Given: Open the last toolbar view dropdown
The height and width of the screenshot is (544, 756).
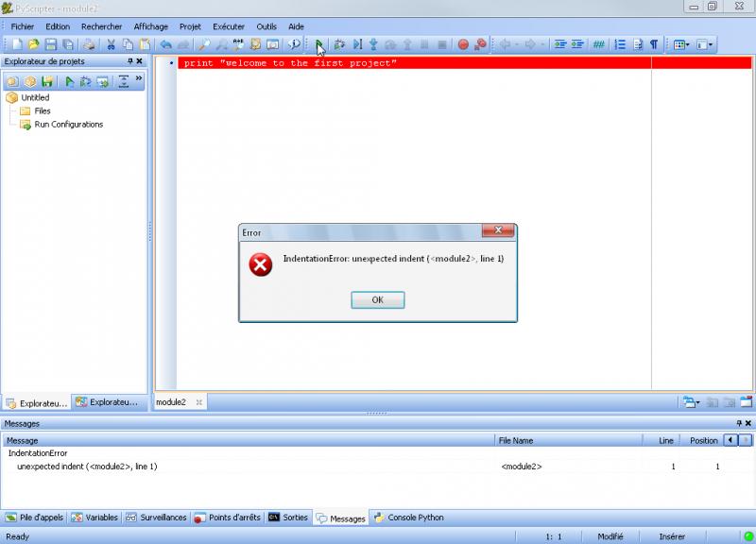Looking at the screenshot, I should (x=704, y=44).
